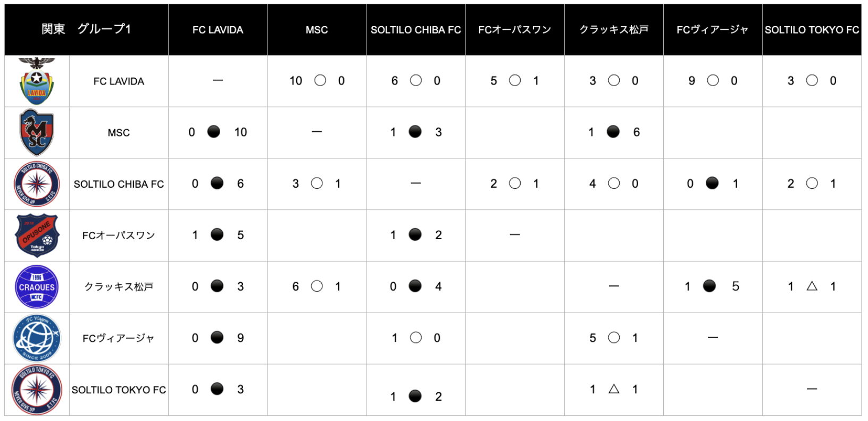Click the クラッキス松戸 row team name
Image resolution: width=868 pixels, height=421 pixels.
click(x=119, y=287)
